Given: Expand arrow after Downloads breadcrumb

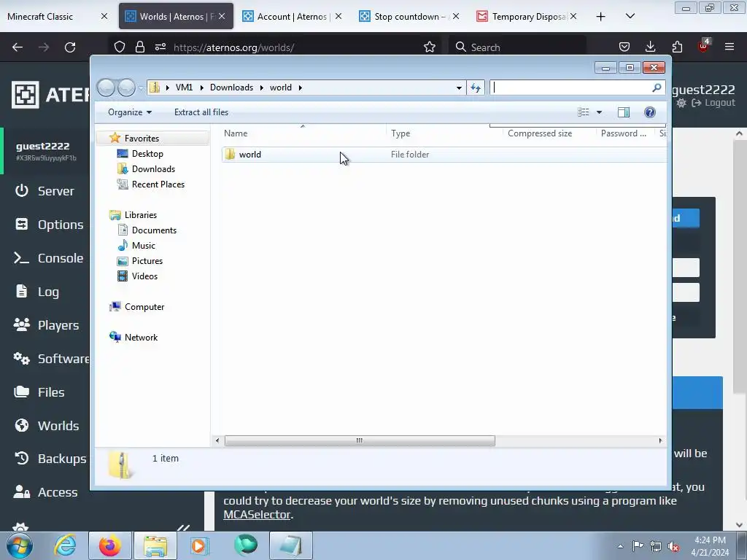Looking at the screenshot, I should (262, 87).
